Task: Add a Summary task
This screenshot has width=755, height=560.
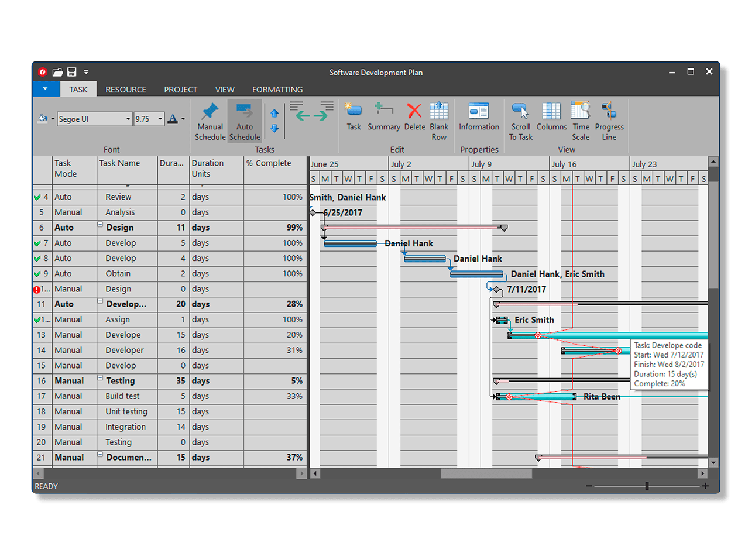Action: [x=383, y=120]
